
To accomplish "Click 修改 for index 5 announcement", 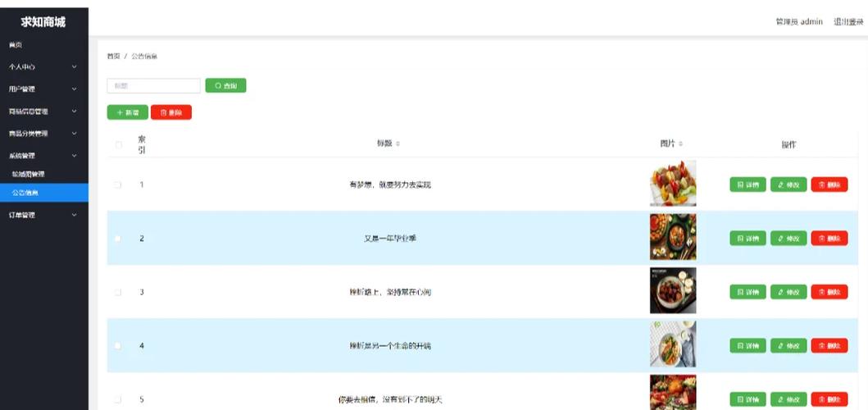I will [788, 399].
